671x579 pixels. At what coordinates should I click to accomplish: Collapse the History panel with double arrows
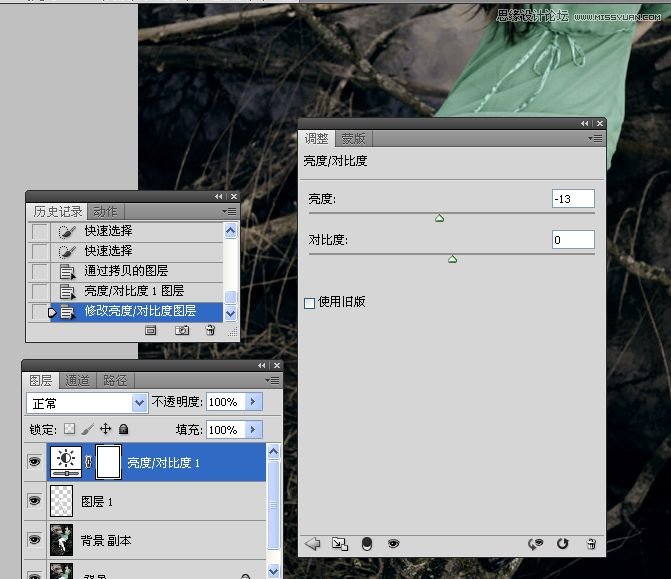pos(219,196)
